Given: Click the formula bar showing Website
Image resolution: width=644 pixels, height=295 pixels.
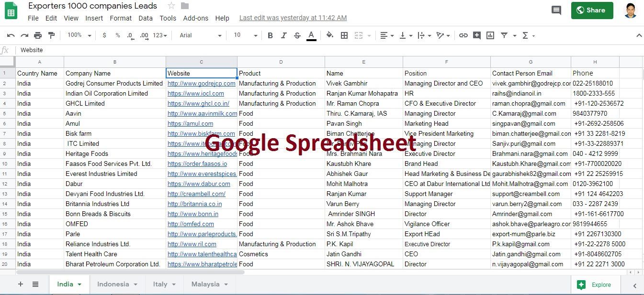Looking at the screenshot, I should click(x=330, y=50).
